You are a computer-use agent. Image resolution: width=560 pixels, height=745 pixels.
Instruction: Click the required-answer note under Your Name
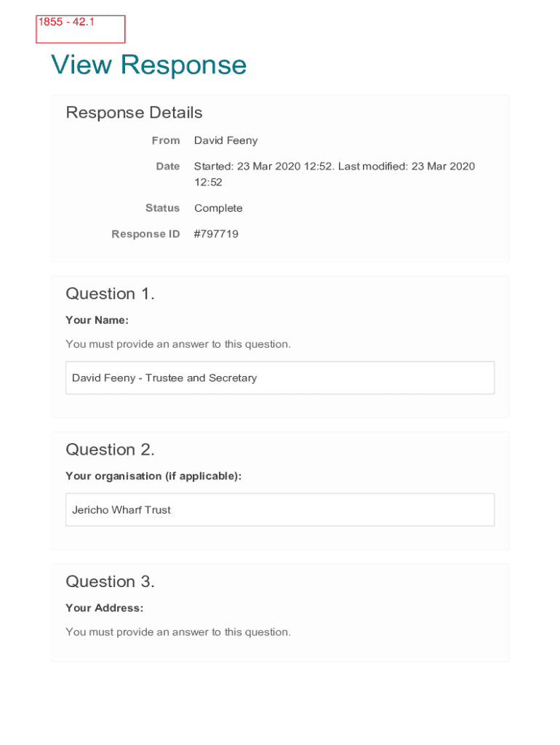coord(178,344)
